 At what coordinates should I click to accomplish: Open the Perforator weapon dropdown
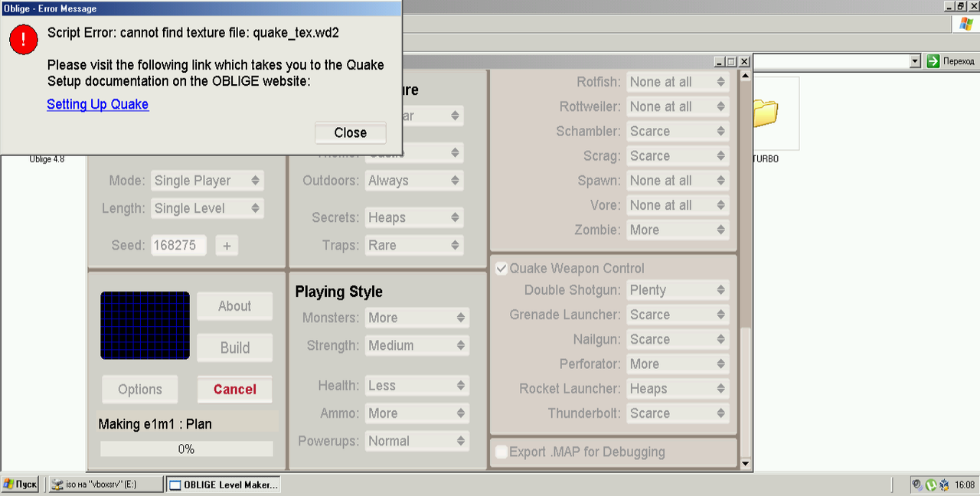point(678,364)
